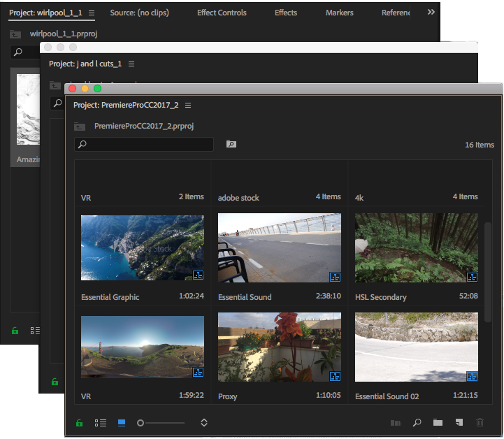Click the HSL Secondary duration 52:08
Screen dimensions: 504x439
tap(468, 296)
